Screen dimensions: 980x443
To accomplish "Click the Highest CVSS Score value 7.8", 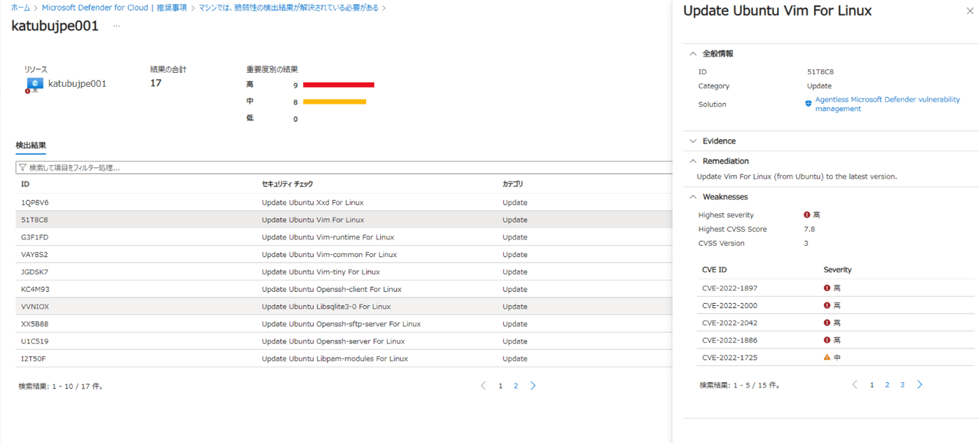I will [x=810, y=230].
